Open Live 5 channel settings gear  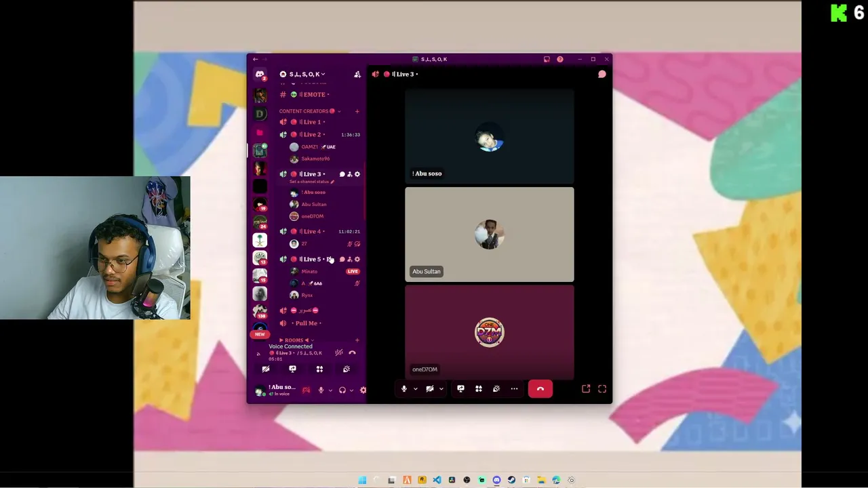(x=357, y=259)
